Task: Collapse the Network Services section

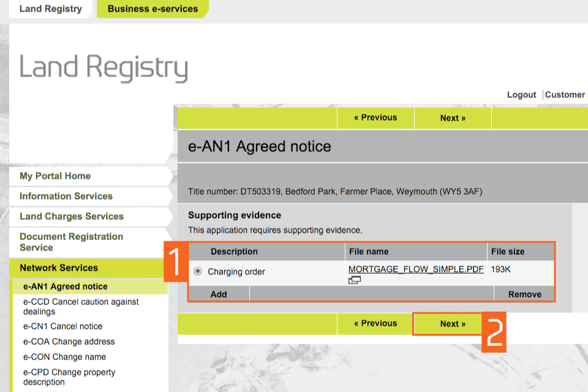Action: 59,268
